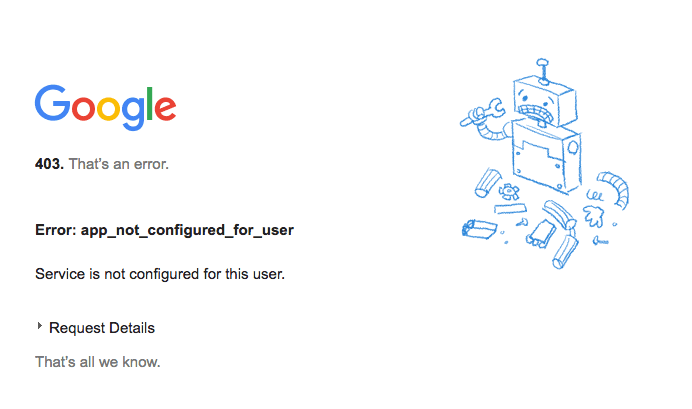
Task: Click the robot's torso box
Action: tap(547, 157)
